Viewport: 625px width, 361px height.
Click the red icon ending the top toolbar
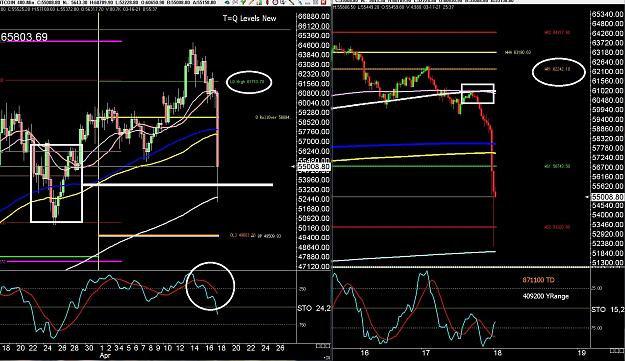(323, 2)
